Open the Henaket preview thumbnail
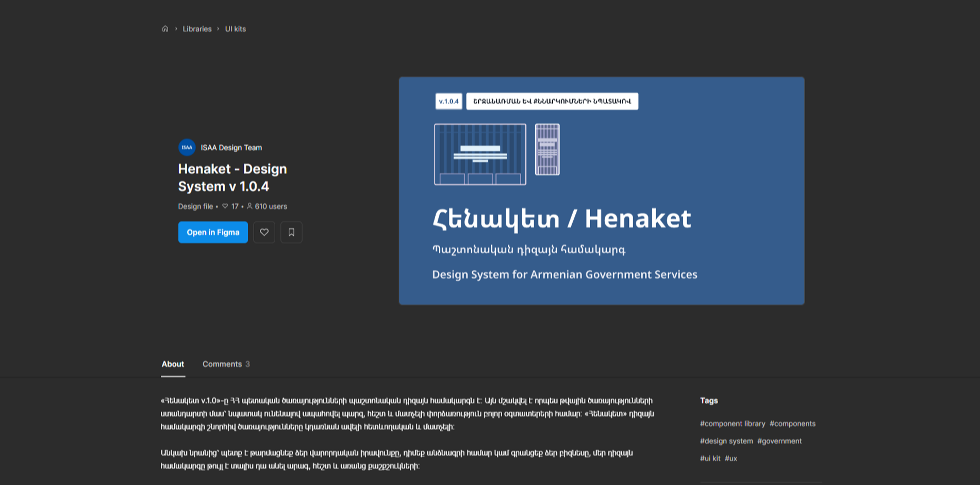The image size is (980, 485). tap(602, 191)
